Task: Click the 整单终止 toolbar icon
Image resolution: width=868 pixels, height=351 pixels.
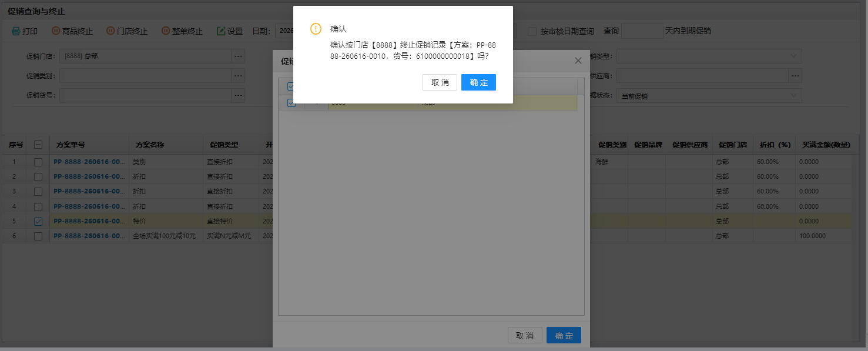Action: (166, 31)
